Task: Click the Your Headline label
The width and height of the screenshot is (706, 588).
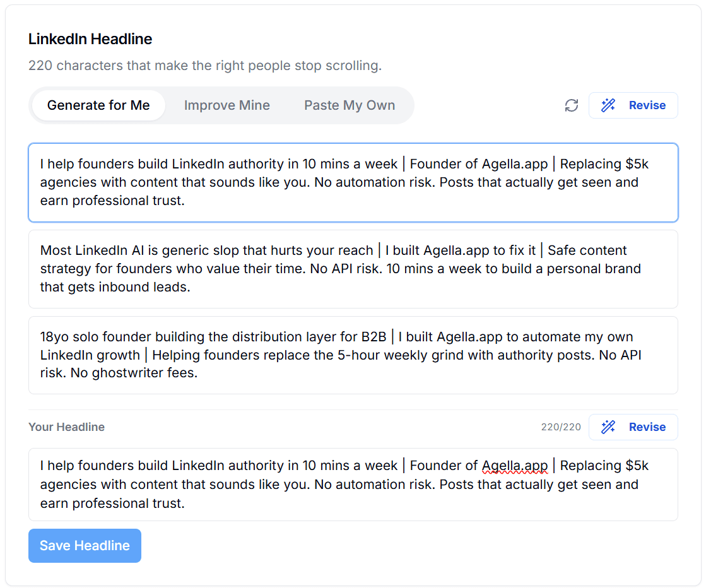Action: click(66, 427)
